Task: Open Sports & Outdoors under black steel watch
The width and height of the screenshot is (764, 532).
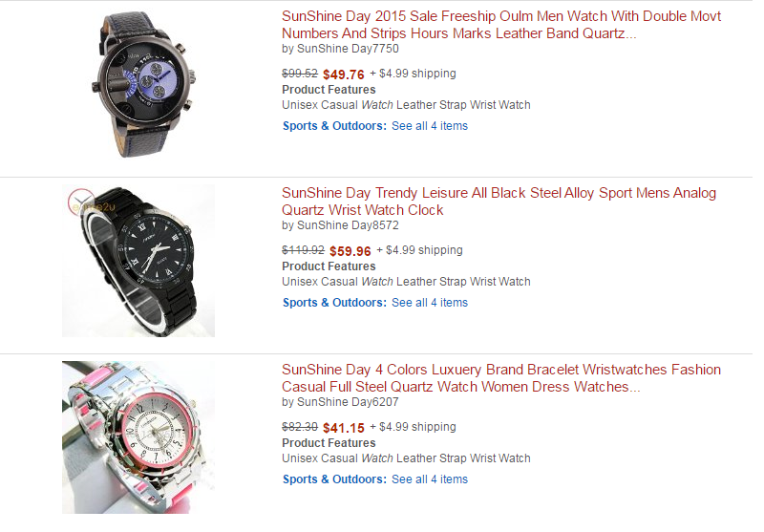Action: coord(334,303)
